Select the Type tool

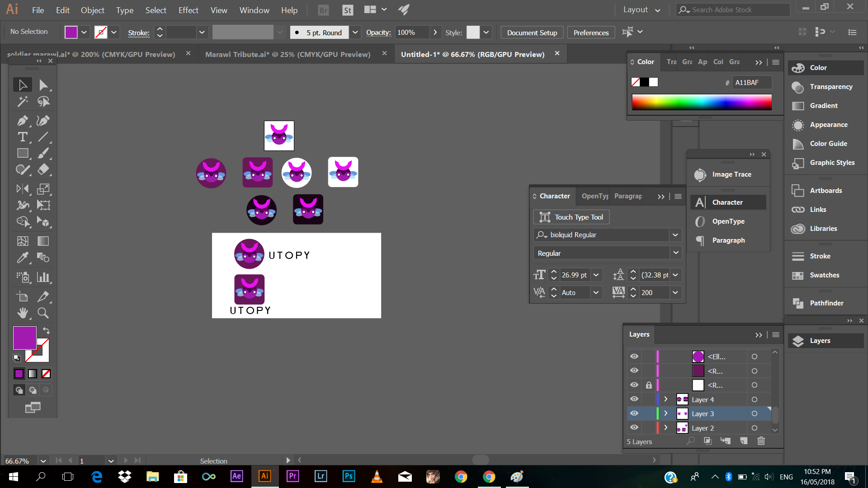[23, 137]
